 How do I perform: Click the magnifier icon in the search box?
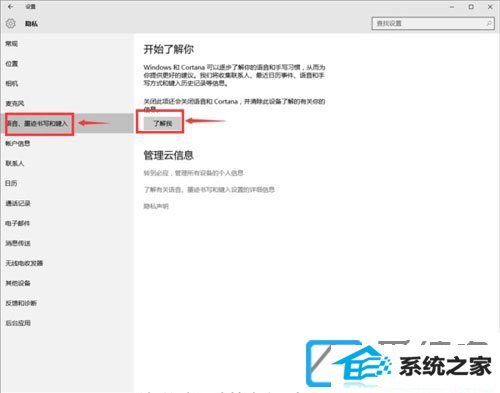(489, 23)
